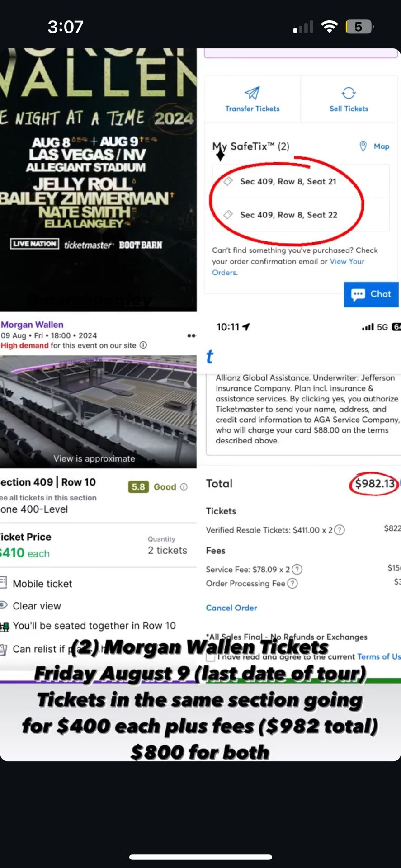Viewport: 401px width, 868px height.
Task: Tap the stadium seat view thumbnail
Action: click(x=98, y=411)
